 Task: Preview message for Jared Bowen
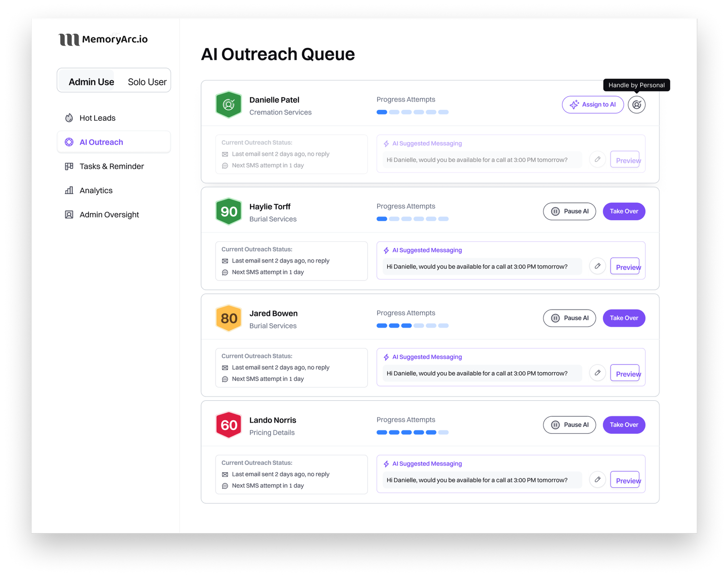[x=625, y=373]
